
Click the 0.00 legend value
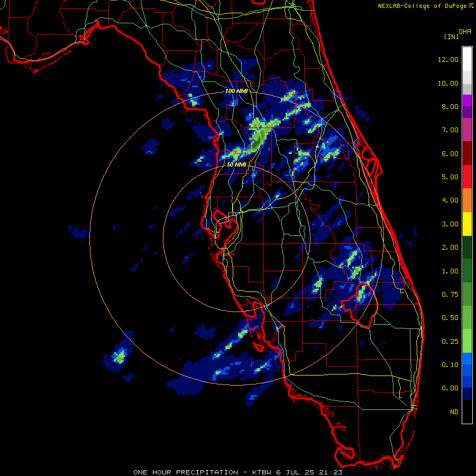[x=450, y=388]
